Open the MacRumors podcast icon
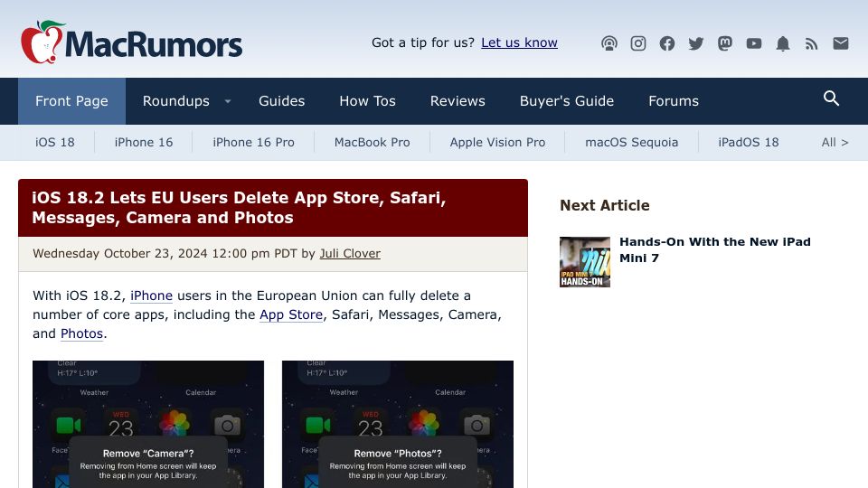The height and width of the screenshot is (488, 868). [x=609, y=43]
